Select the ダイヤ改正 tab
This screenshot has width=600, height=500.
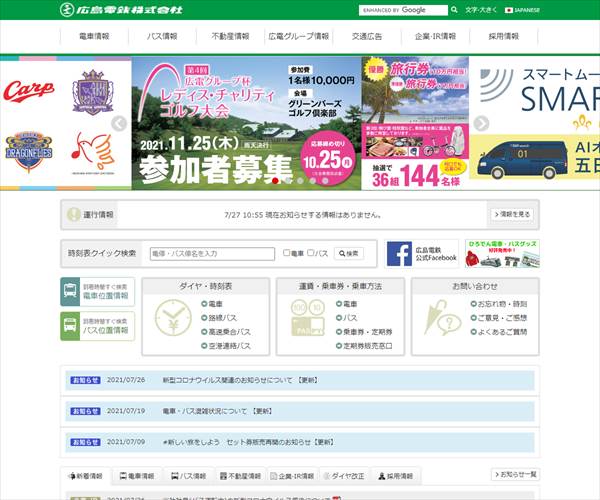click(344, 476)
